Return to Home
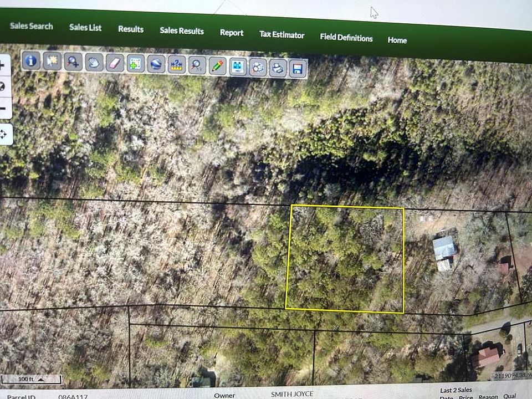This screenshot has width=532, height=399. click(x=397, y=40)
